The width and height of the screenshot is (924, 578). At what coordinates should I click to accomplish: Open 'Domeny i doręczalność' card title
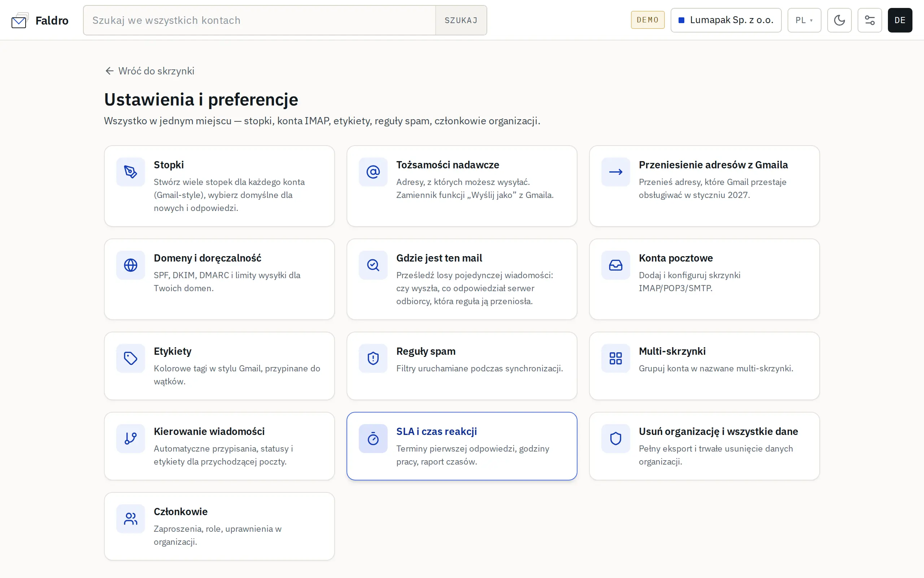pos(207,258)
